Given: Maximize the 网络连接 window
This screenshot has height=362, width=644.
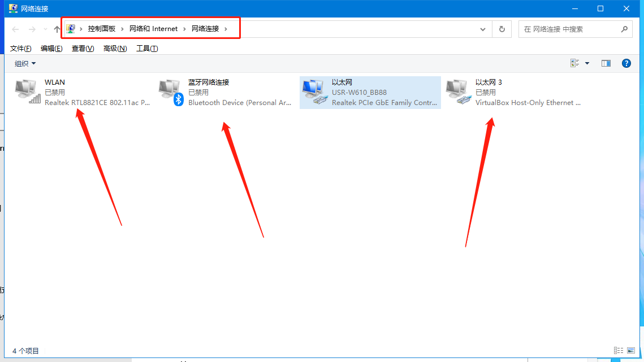Looking at the screenshot, I should [600, 8].
